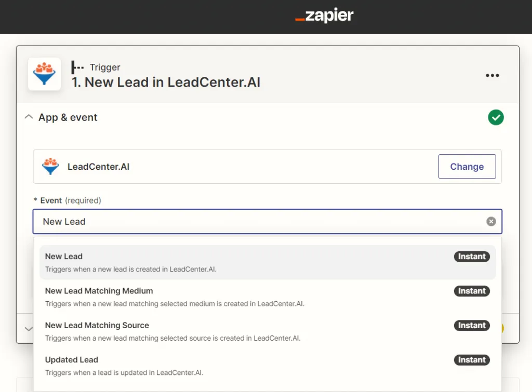
Task: Click the green completed checkmark icon
Action: 496,117
